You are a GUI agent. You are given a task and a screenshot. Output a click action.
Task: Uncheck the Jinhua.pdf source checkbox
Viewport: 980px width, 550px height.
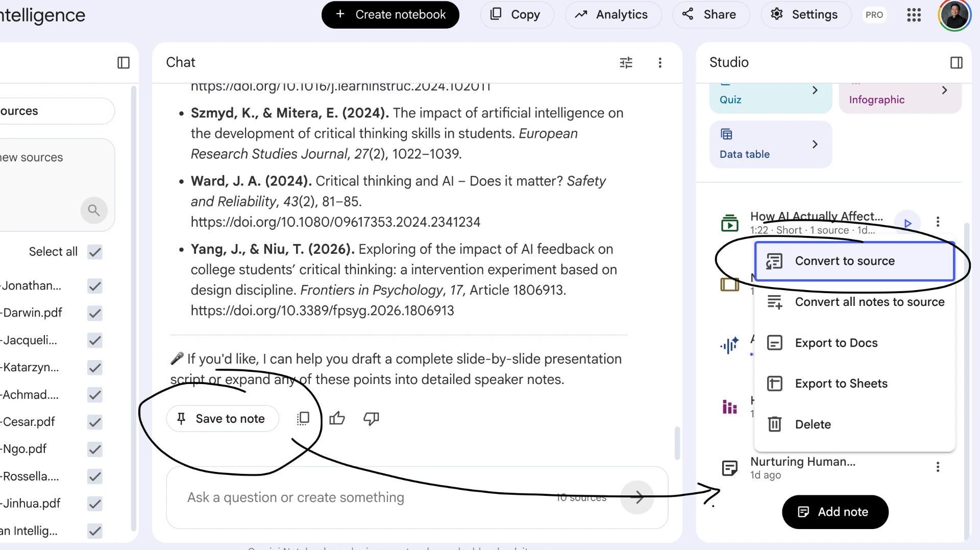(95, 504)
